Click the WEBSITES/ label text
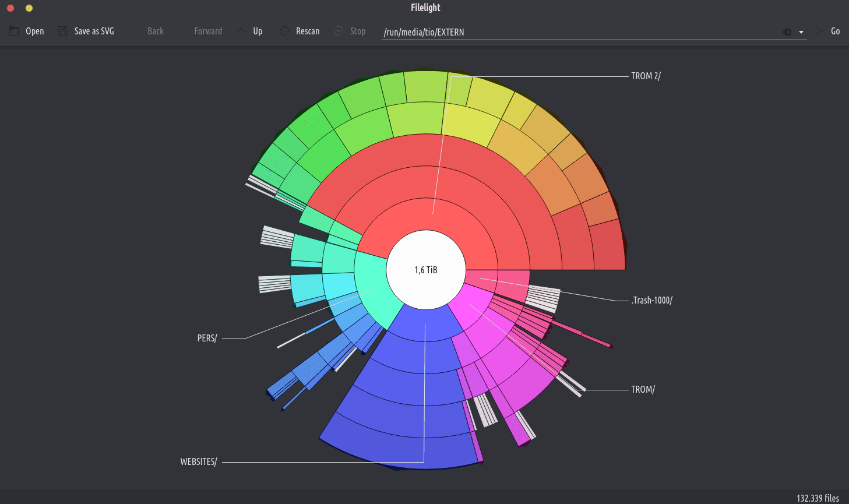849x504 pixels. [198, 462]
